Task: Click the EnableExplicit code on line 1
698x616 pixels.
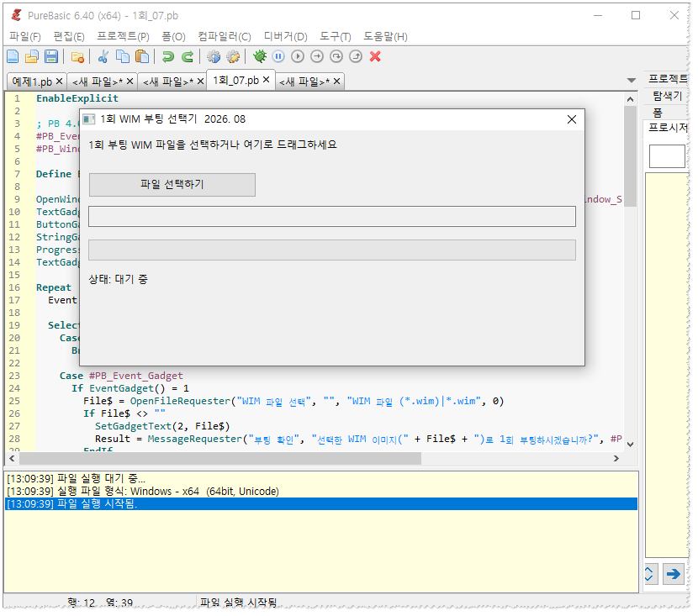Action: coord(77,98)
